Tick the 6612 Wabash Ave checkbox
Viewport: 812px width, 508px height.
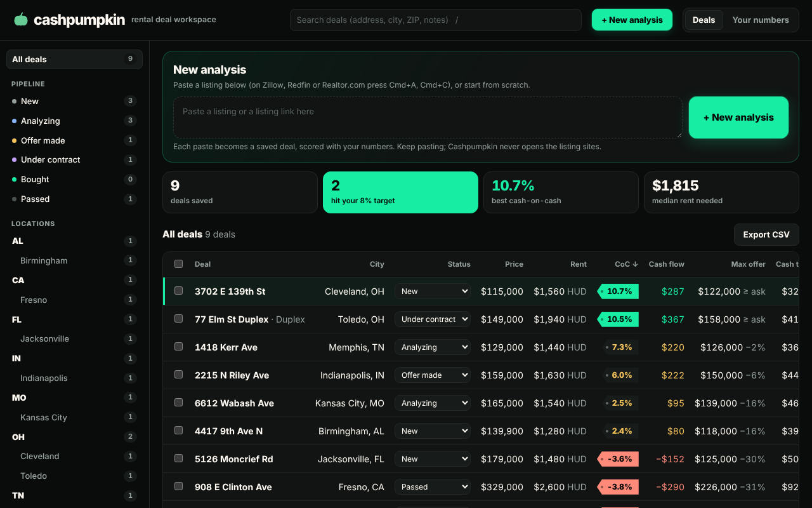[178, 403]
